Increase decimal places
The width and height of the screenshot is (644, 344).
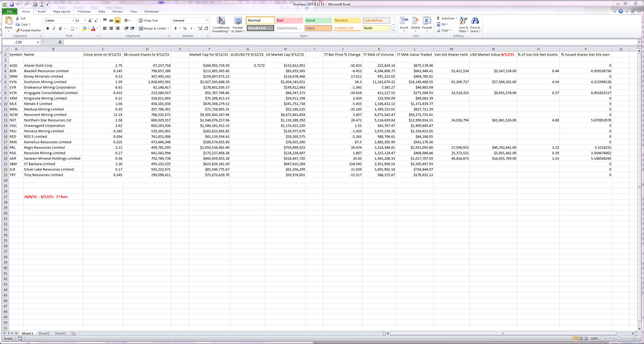click(x=200, y=28)
